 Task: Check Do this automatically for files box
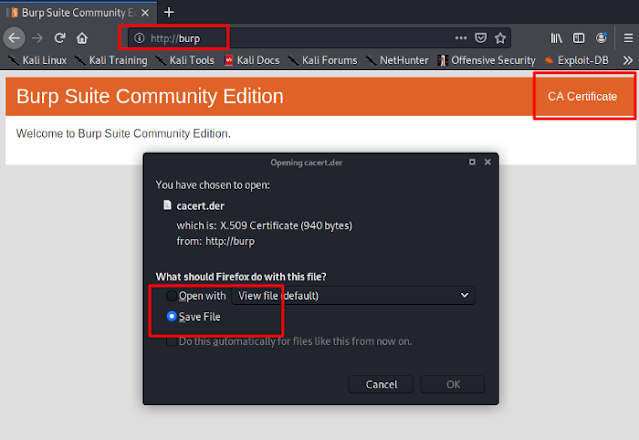coord(171,341)
